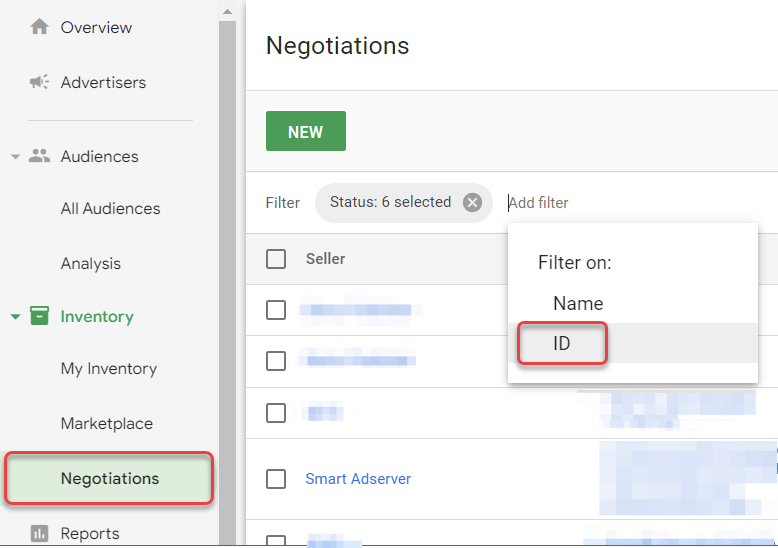Collapse the Inventory section arrow

tap(15, 317)
